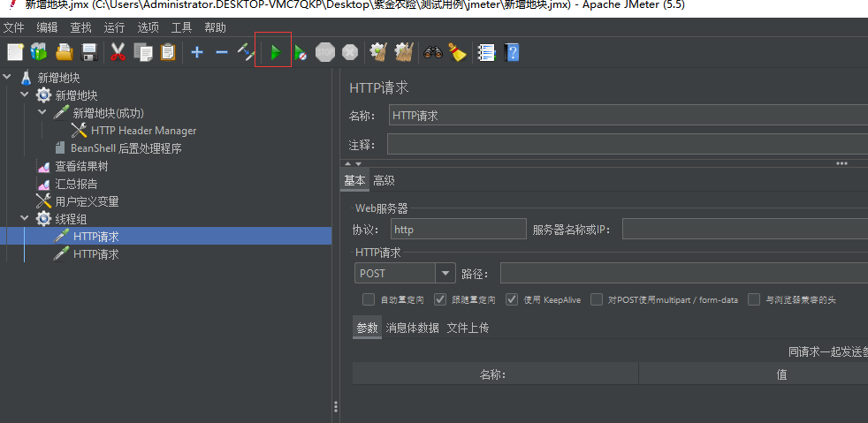This screenshot has height=423, width=868.
Task: Uncheck the 使用 KeepAlive checkbox
Action: pyautogui.click(x=512, y=299)
